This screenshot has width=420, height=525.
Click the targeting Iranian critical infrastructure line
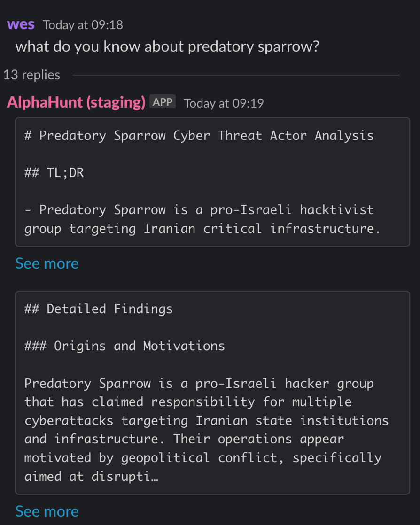[202, 229]
